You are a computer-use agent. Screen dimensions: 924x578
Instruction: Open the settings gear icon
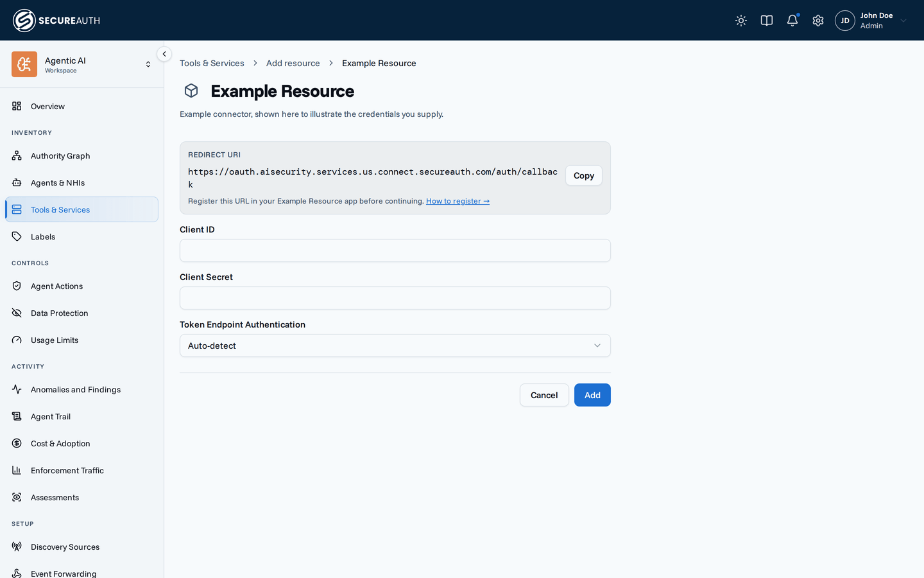(x=818, y=21)
